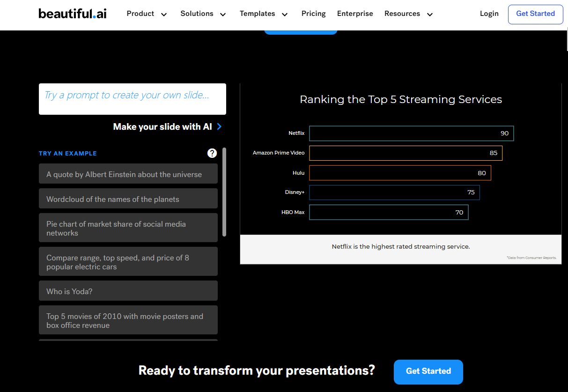Open the Templates menu

coord(258,14)
